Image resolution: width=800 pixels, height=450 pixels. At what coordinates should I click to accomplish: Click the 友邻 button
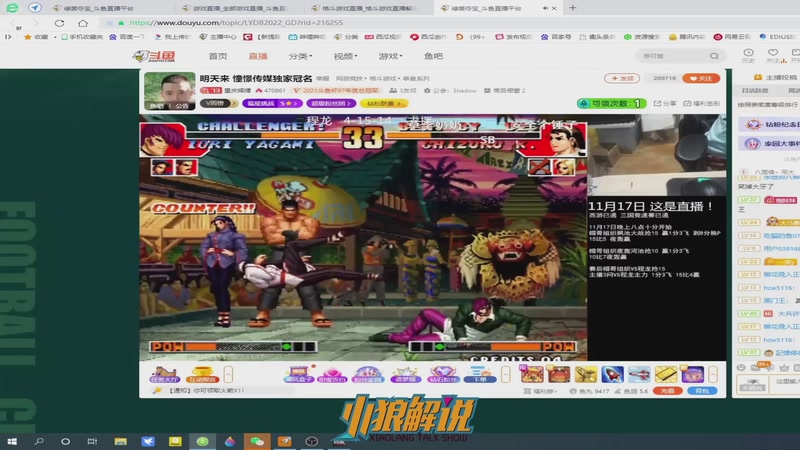point(622,79)
